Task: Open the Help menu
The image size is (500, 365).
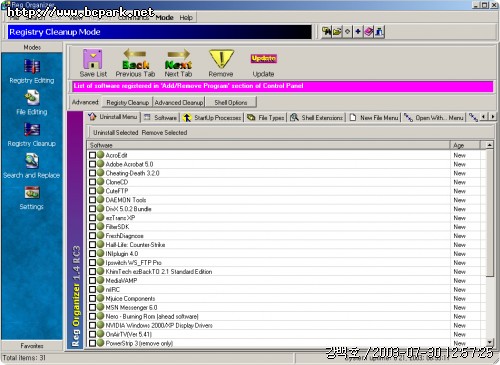Action: pos(186,17)
